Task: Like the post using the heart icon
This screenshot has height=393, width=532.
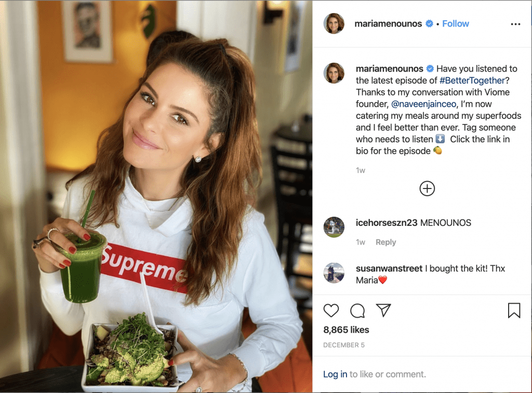Action: pos(331,310)
